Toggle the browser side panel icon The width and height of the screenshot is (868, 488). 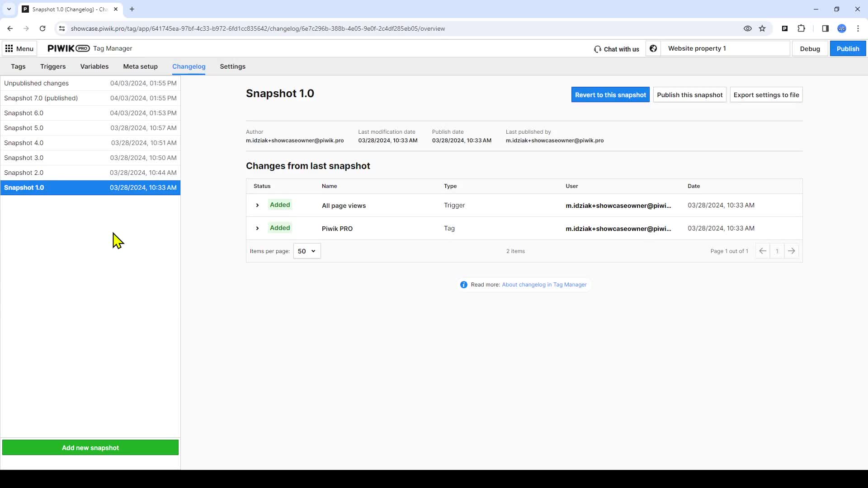point(825,28)
